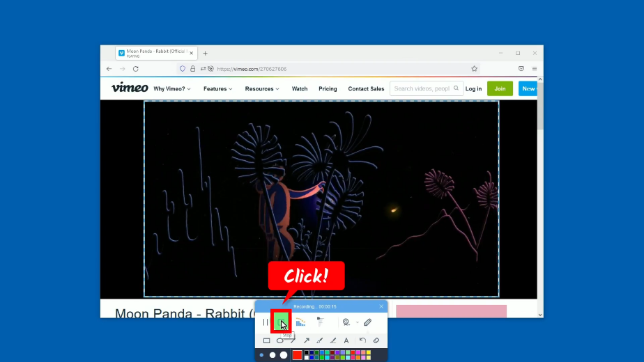Expand the Resources menu
The height and width of the screenshot is (362, 644).
262,88
